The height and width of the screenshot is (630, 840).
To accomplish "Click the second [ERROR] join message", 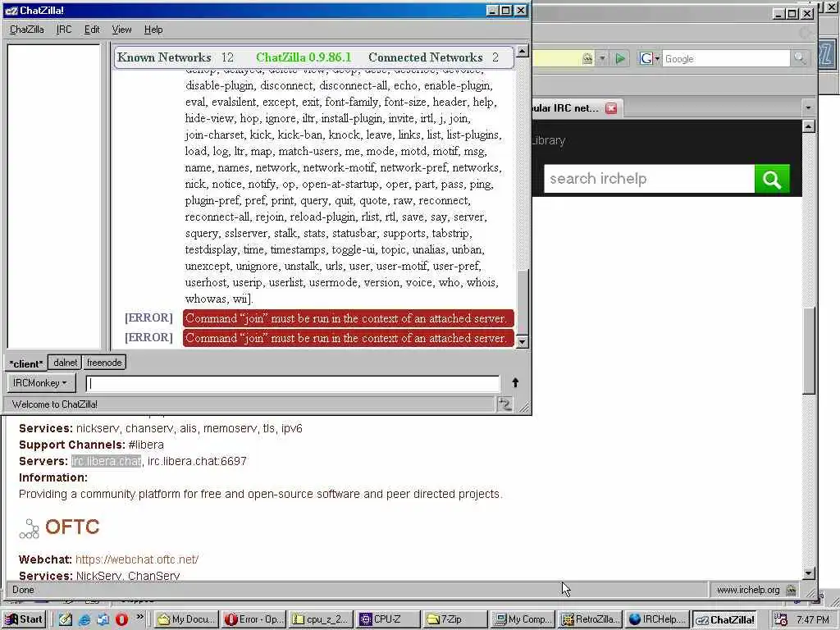I will tap(348, 338).
